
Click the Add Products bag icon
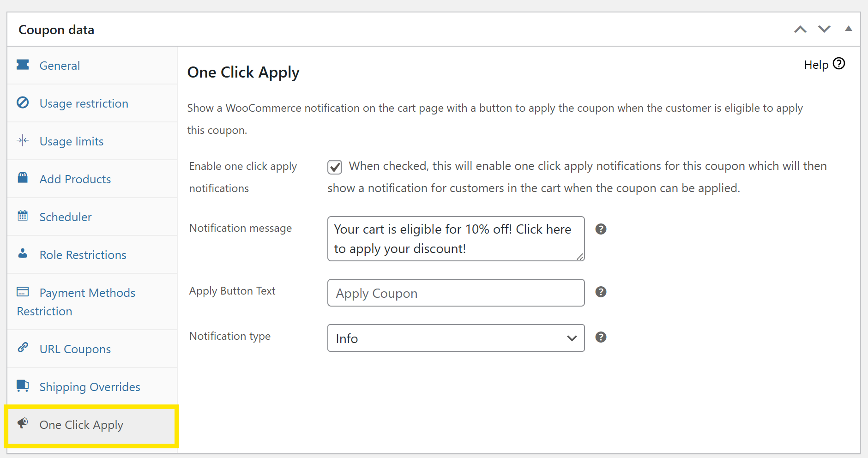click(x=23, y=178)
